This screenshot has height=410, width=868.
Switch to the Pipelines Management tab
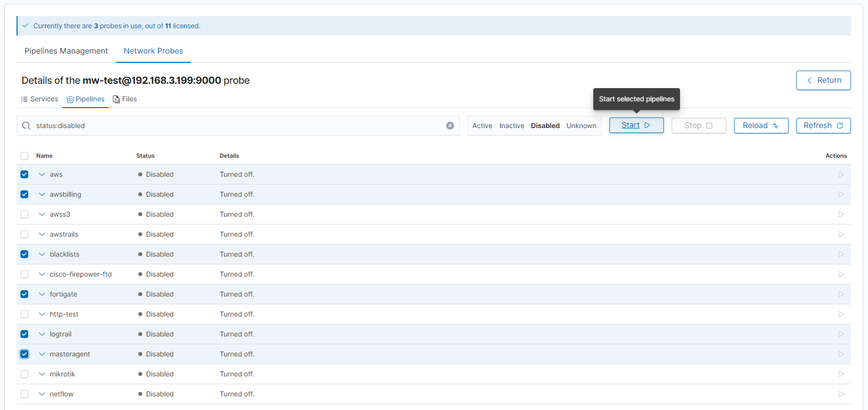(x=66, y=51)
